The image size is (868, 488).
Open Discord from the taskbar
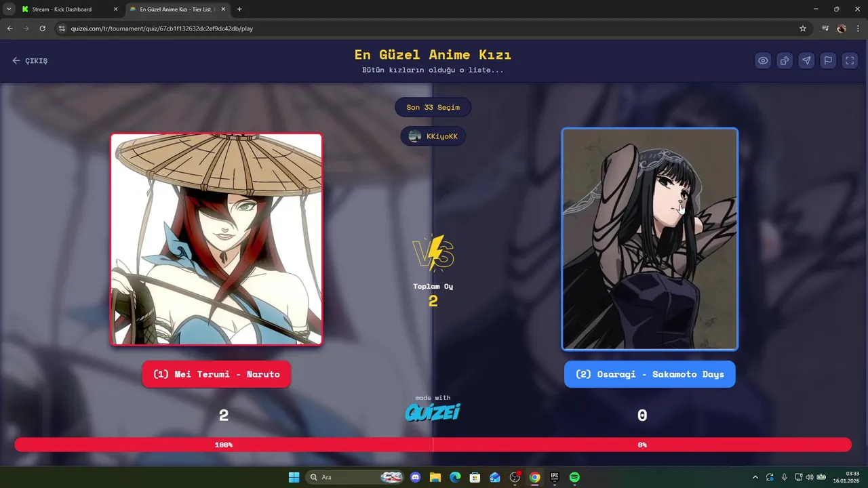tap(416, 477)
